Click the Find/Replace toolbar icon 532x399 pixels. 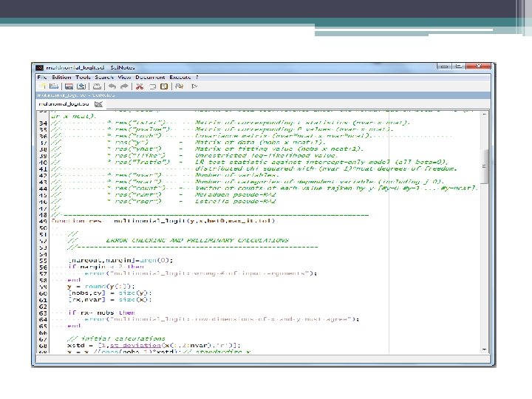179,86
